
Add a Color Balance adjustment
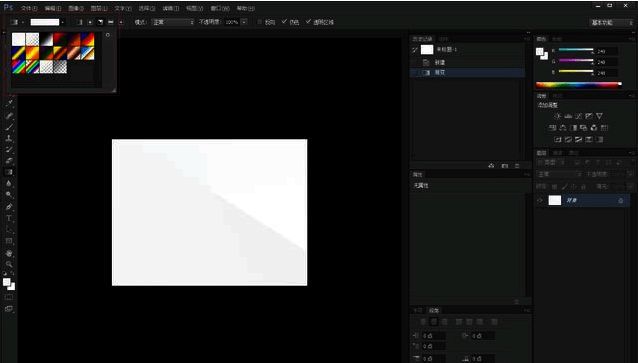(563, 128)
